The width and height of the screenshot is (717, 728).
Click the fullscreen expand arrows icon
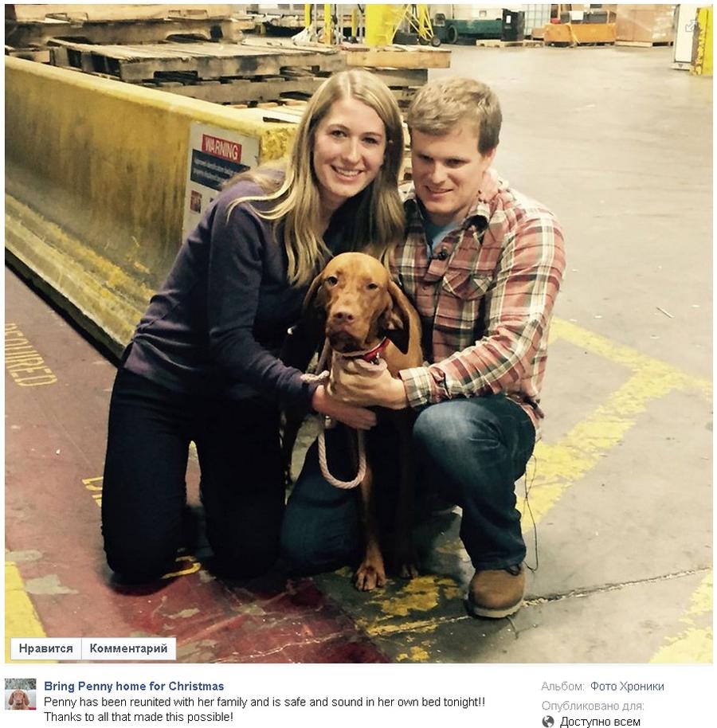(692, 25)
